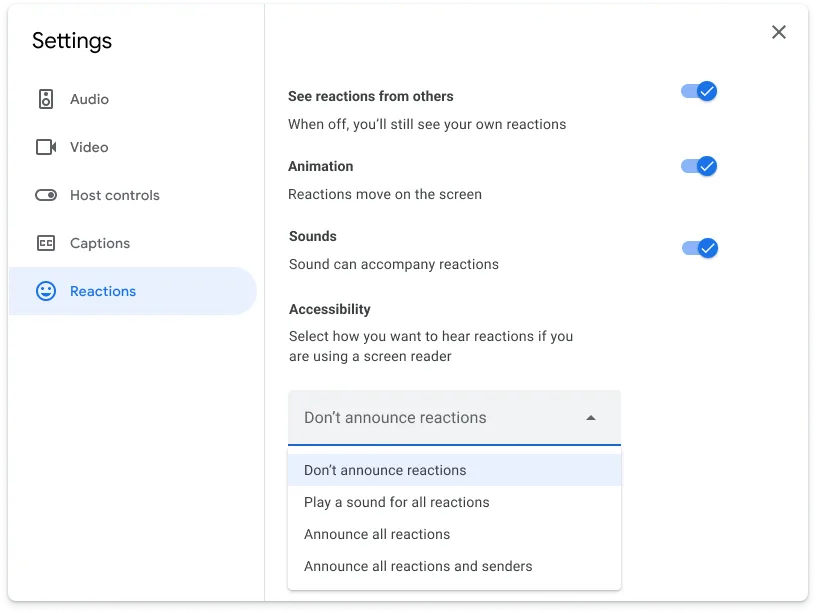816x613 pixels.
Task: Switch to the Video settings tab
Action: pyautogui.click(x=89, y=147)
